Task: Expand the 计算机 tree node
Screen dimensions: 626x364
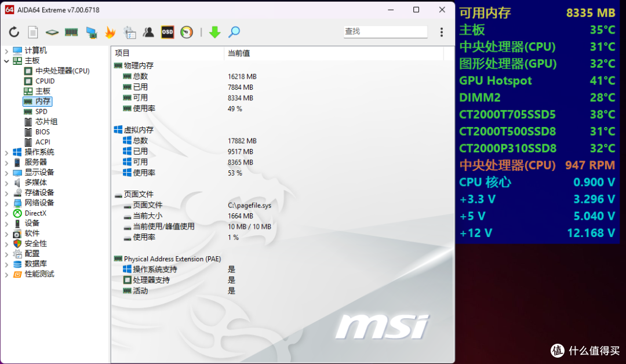Action: click(x=6, y=50)
